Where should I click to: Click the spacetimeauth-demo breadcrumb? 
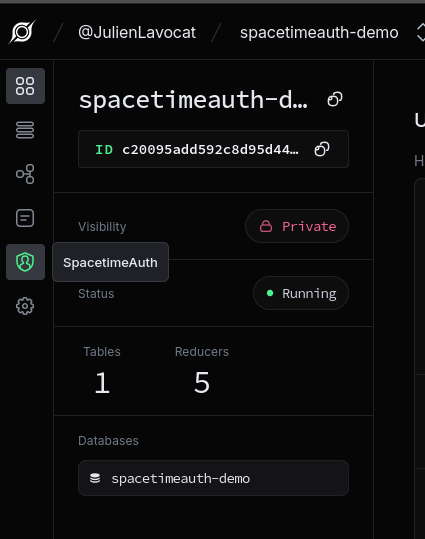point(319,33)
